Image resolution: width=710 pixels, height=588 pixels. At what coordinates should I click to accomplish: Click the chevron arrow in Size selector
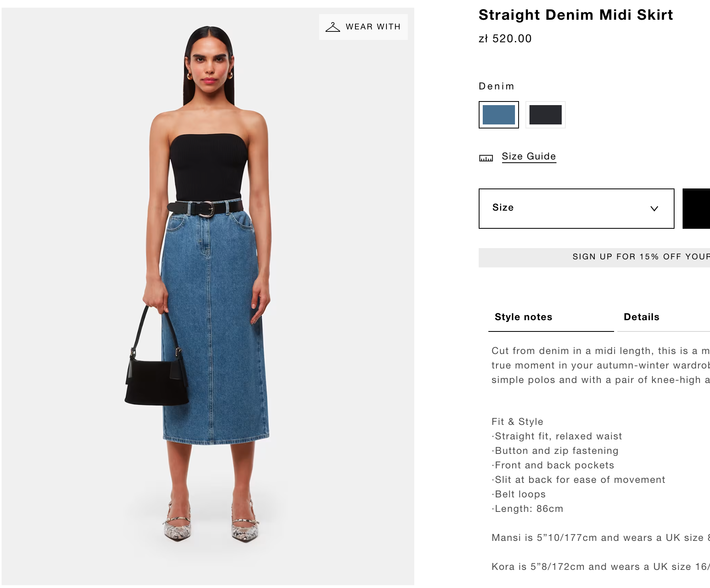pos(654,209)
